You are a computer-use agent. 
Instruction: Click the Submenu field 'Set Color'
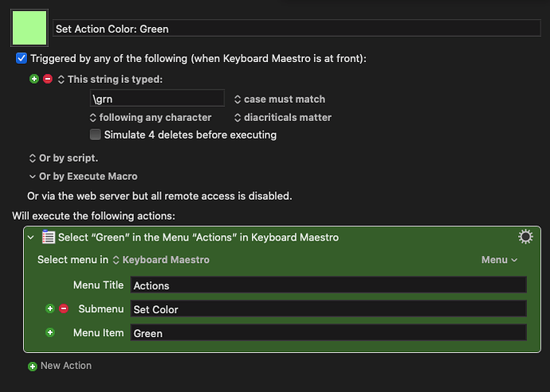pyautogui.click(x=328, y=309)
